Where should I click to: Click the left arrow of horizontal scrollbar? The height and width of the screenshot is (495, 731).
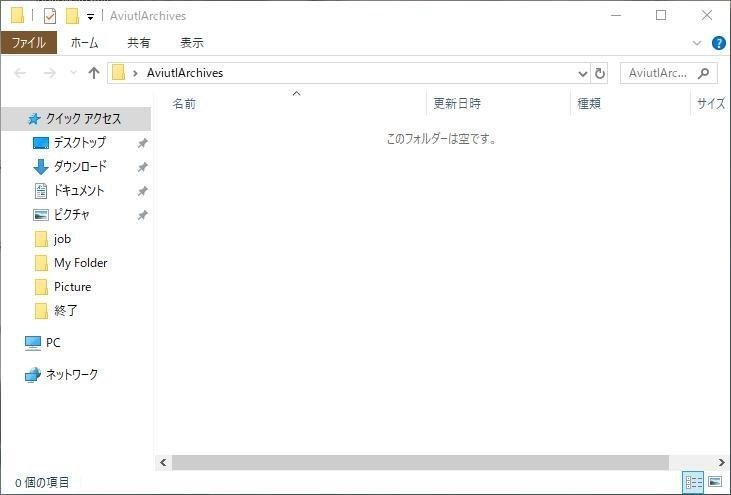(x=163, y=462)
